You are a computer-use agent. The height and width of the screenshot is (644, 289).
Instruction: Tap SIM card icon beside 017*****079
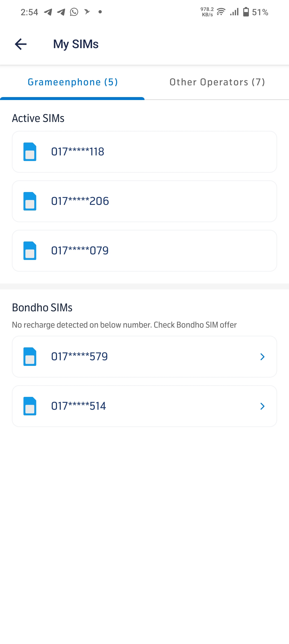click(x=30, y=251)
